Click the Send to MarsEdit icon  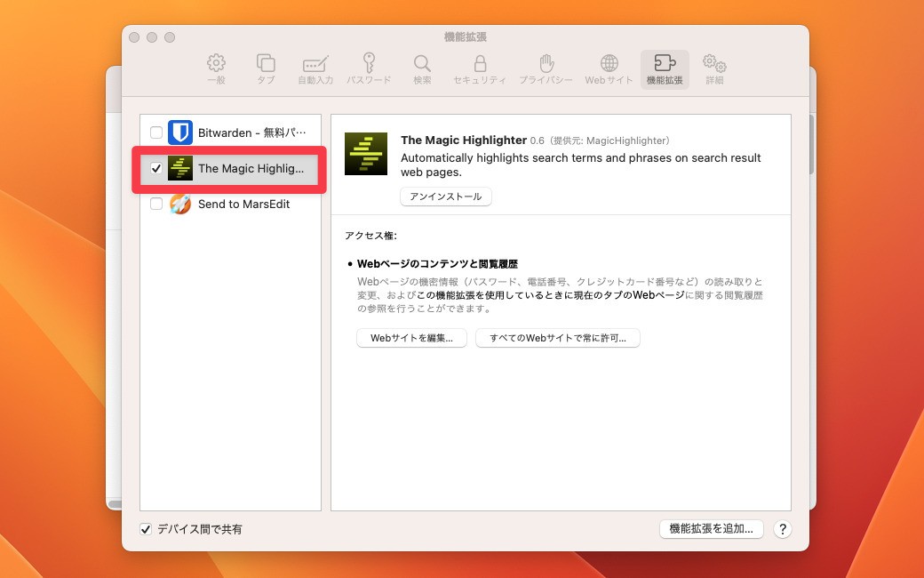click(x=179, y=204)
